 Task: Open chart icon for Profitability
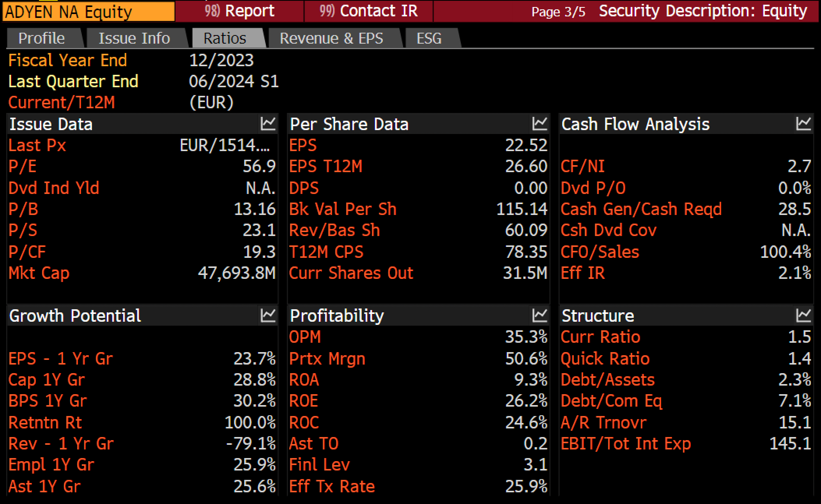pyautogui.click(x=540, y=315)
